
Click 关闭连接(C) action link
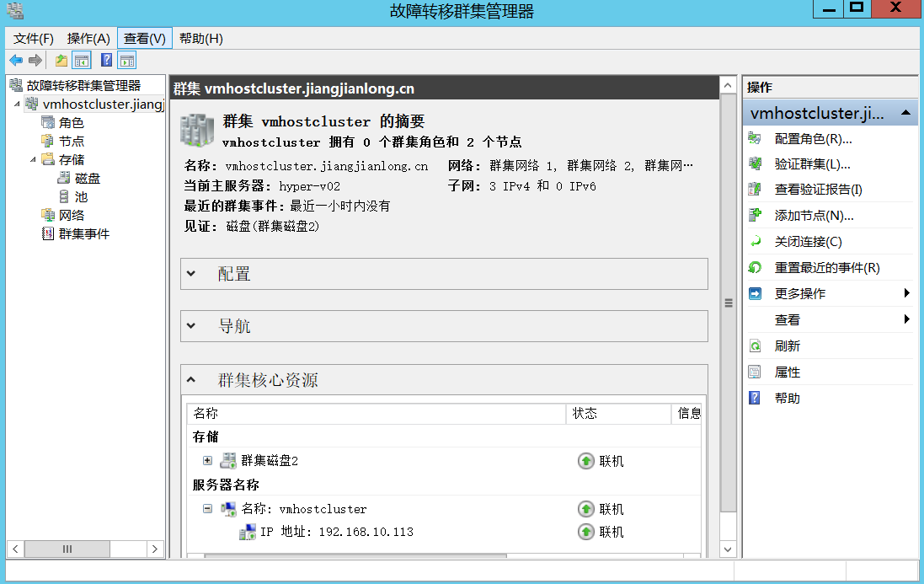808,241
